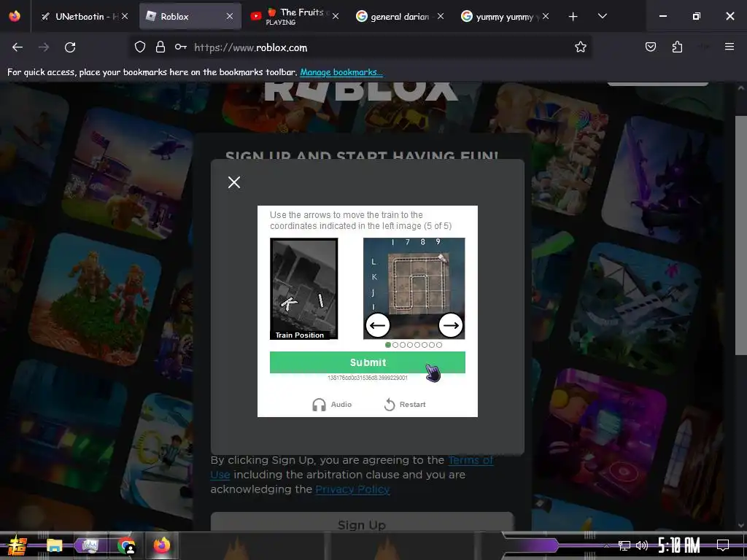Open the notification center icon
The image size is (747, 560).
[x=723, y=545]
